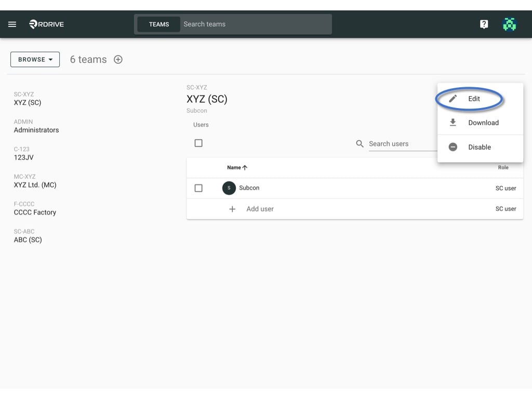532x399 pixels.
Task: Click into the Search teams field
Action: tap(256, 24)
